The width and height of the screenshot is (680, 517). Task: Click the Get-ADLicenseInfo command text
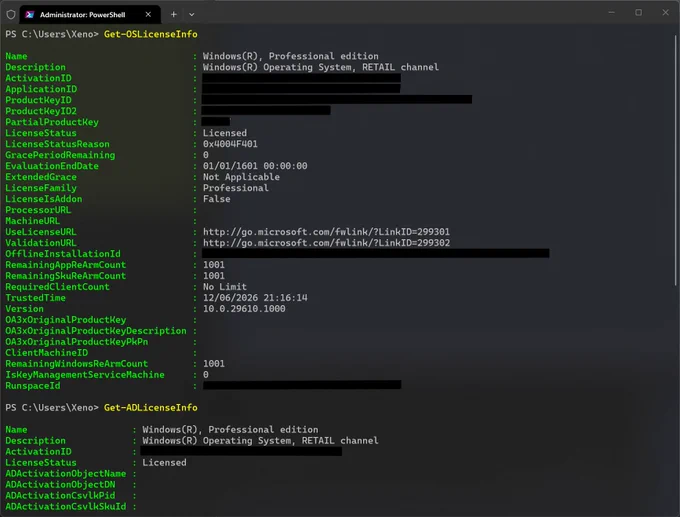(x=150, y=408)
